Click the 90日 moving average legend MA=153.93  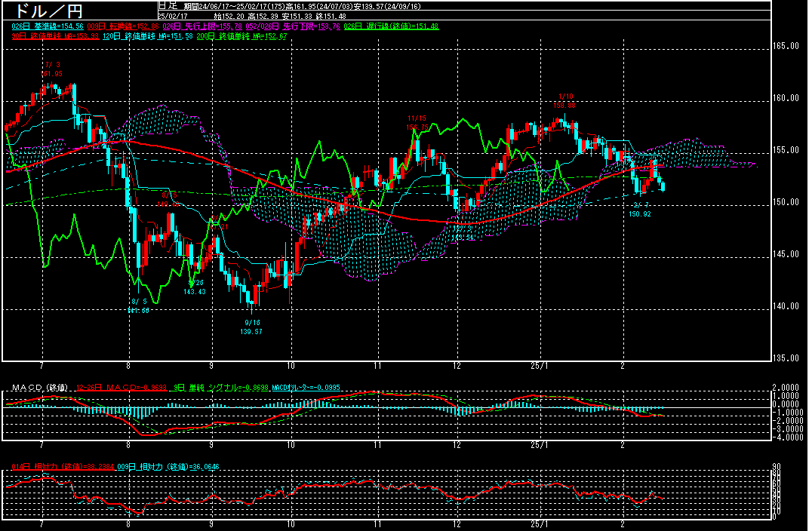tap(55, 36)
